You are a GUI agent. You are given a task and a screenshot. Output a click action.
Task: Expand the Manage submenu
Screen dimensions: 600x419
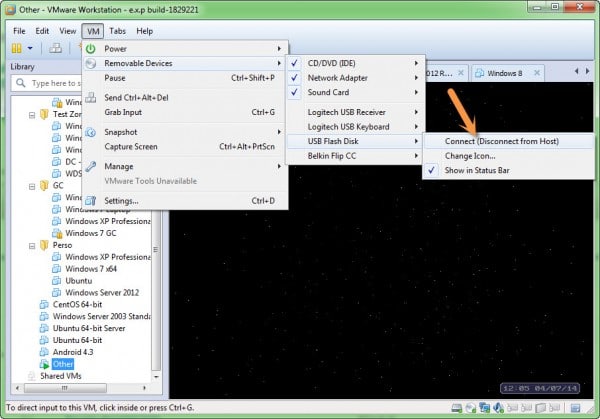point(185,166)
